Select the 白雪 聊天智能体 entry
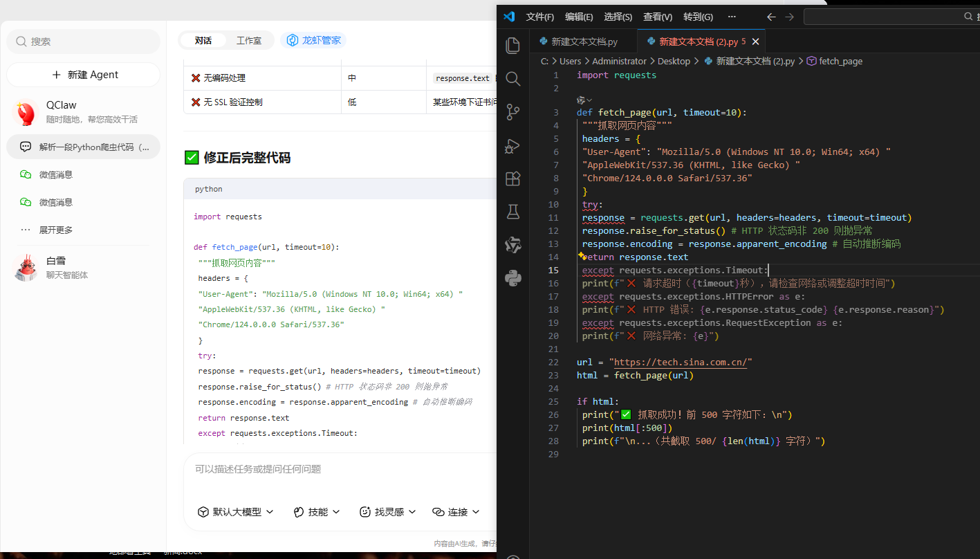980x559 pixels. click(83, 268)
